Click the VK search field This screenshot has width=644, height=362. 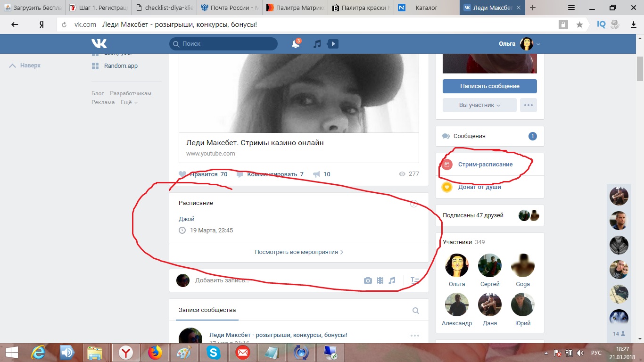[x=223, y=44]
